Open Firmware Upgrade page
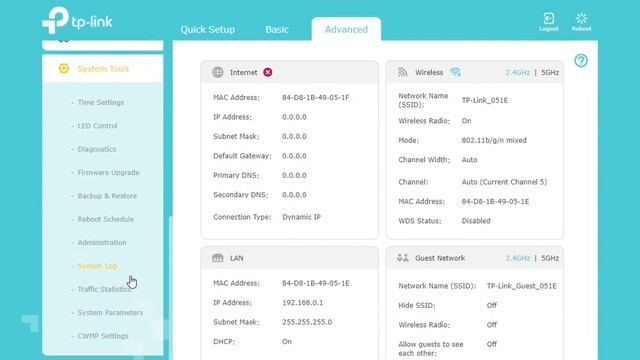This screenshot has height=360, width=640. click(x=108, y=172)
